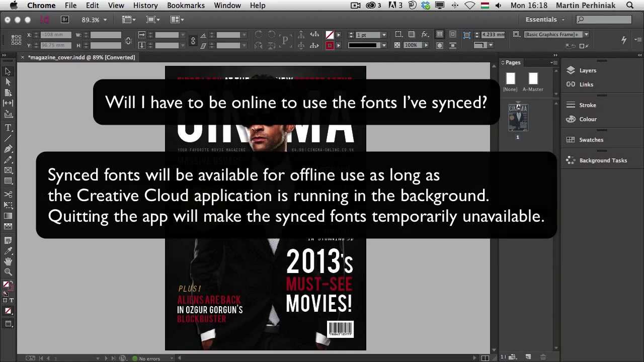Open the Apple menu
The width and height of the screenshot is (644, 362).
click(14, 6)
